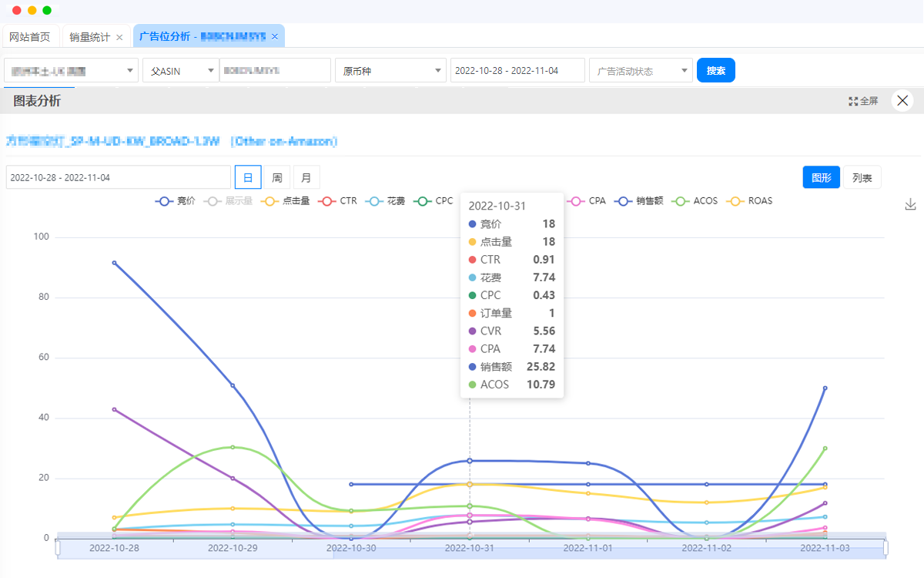Switch chart to 全屏 fullscreen mode

pos(863,101)
